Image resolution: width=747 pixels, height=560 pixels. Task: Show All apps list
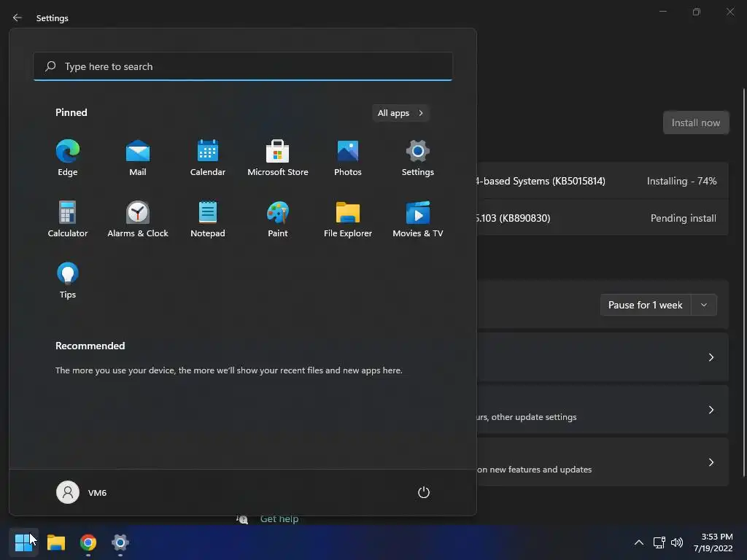400,113
